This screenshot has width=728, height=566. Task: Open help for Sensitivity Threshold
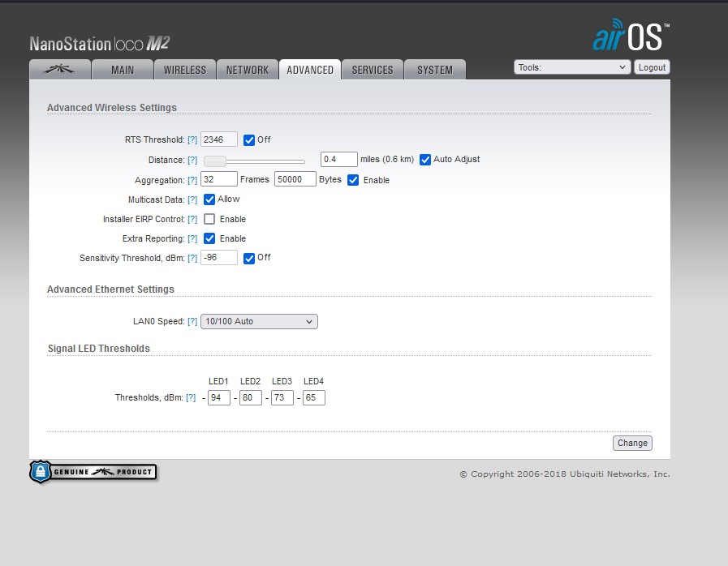(192, 259)
